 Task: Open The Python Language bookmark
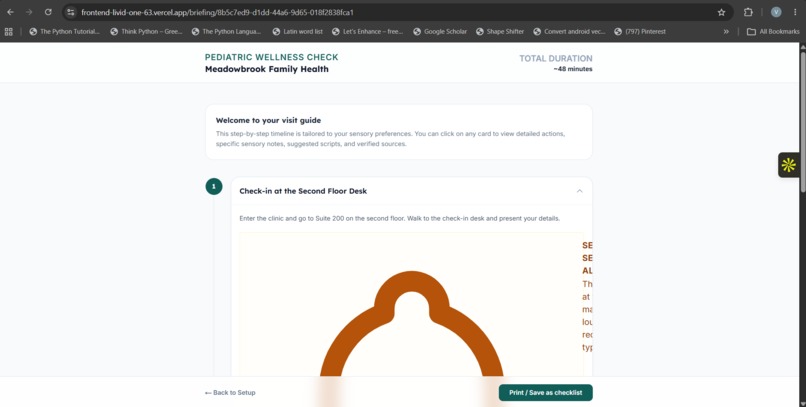click(x=226, y=31)
